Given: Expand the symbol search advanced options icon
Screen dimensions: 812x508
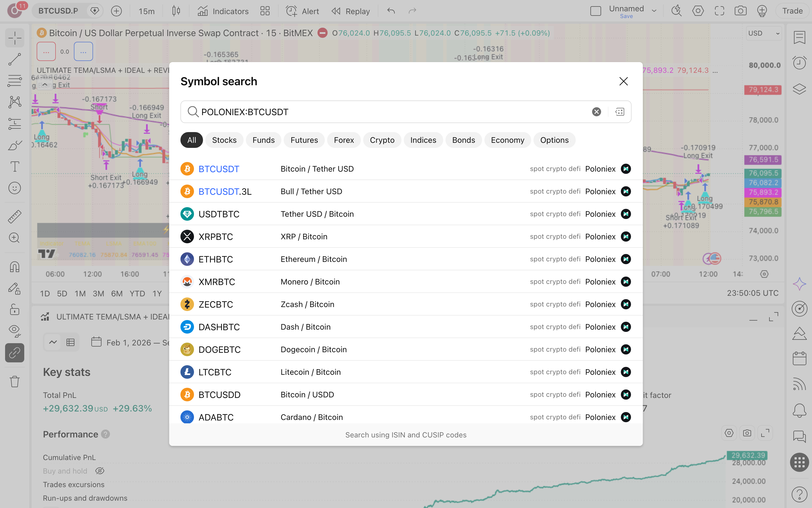Looking at the screenshot, I should tap(620, 112).
